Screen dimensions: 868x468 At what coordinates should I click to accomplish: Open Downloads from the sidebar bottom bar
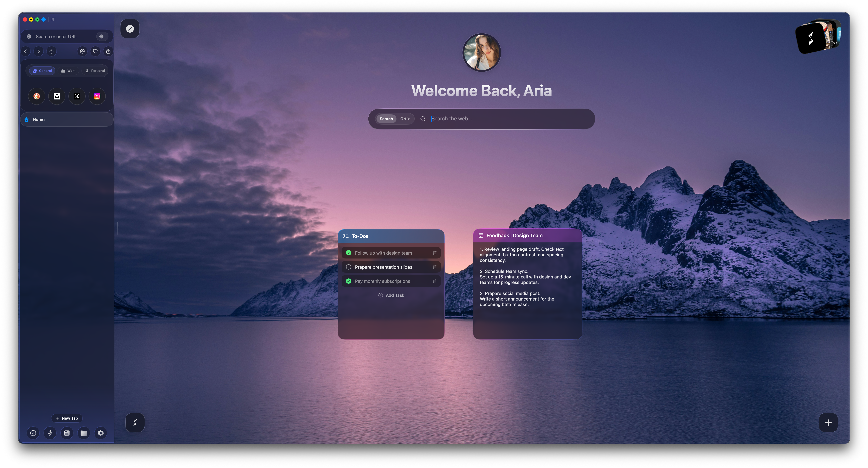pos(33,433)
